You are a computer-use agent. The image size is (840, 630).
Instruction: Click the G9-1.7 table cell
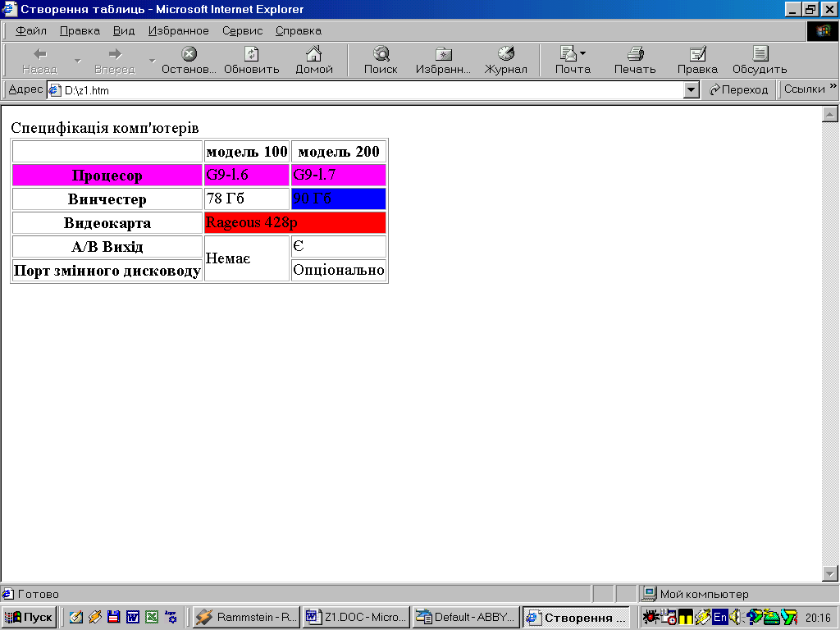339,176
